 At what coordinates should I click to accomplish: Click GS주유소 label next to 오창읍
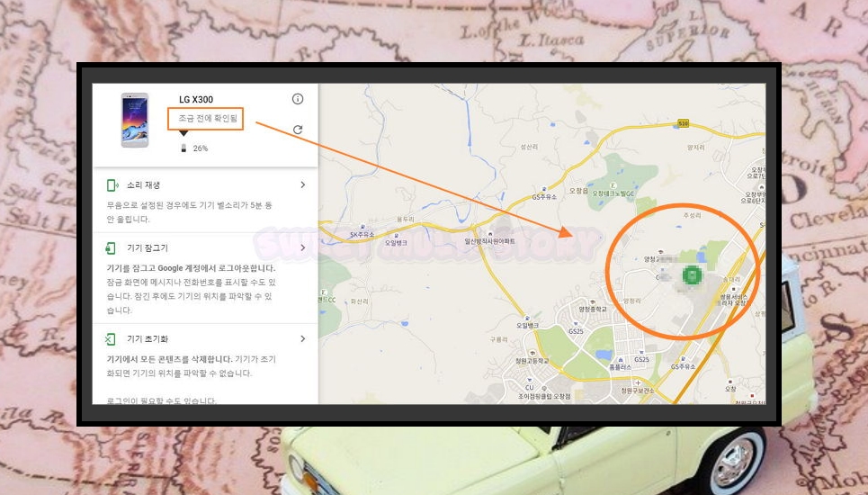544,196
